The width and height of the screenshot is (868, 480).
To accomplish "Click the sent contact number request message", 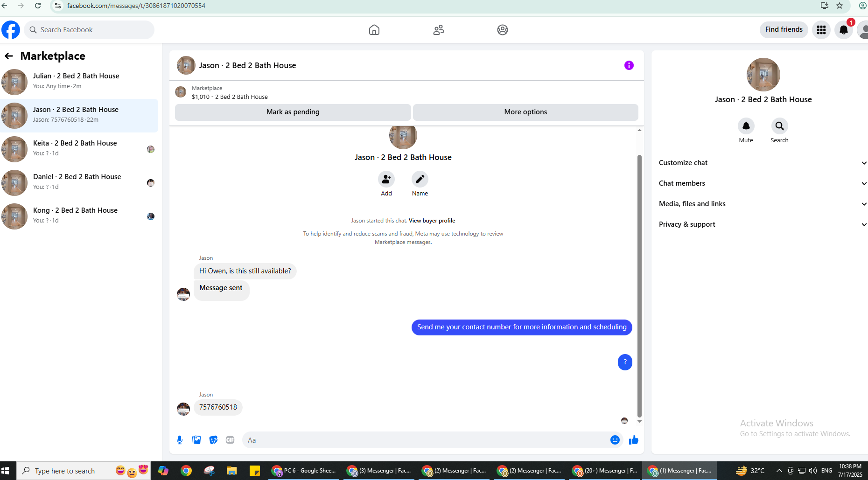I will [x=522, y=327].
